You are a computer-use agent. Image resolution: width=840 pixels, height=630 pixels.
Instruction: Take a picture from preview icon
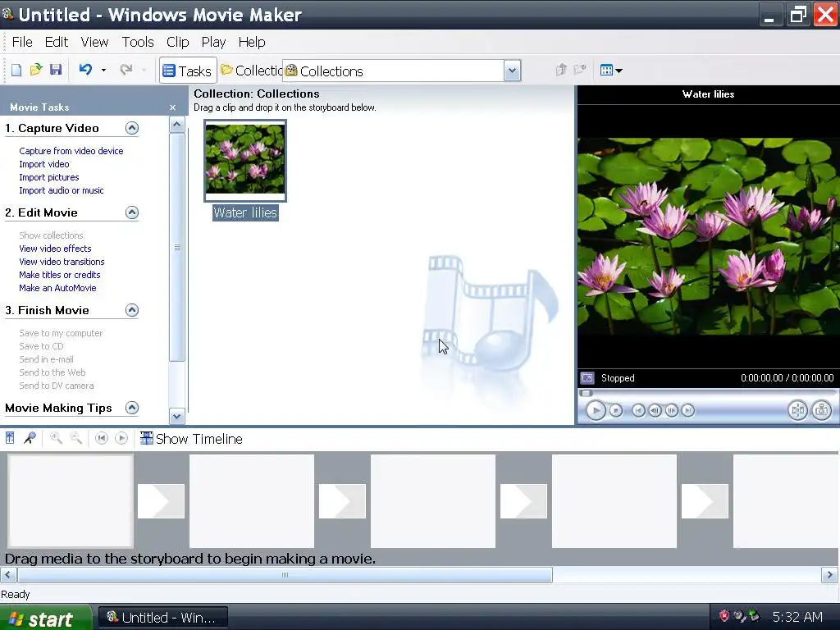click(x=822, y=410)
